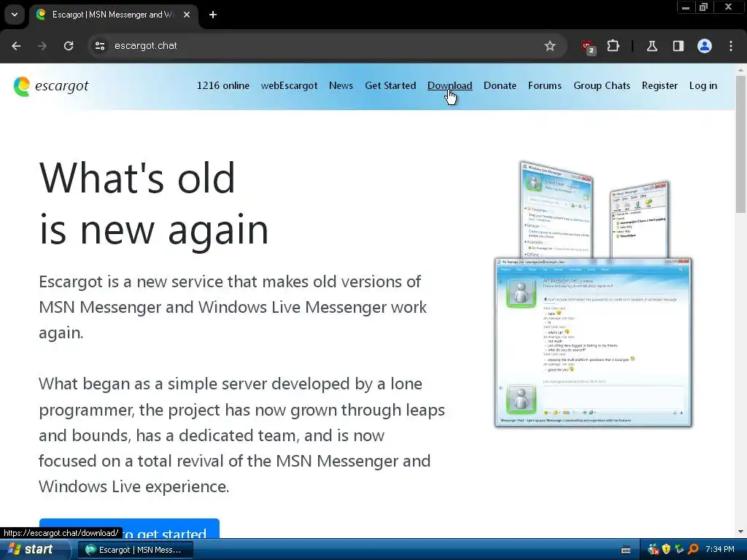This screenshot has width=747, height=560.
Task: Close the Escargot browser tab
Action: click(x=187, y=15)
